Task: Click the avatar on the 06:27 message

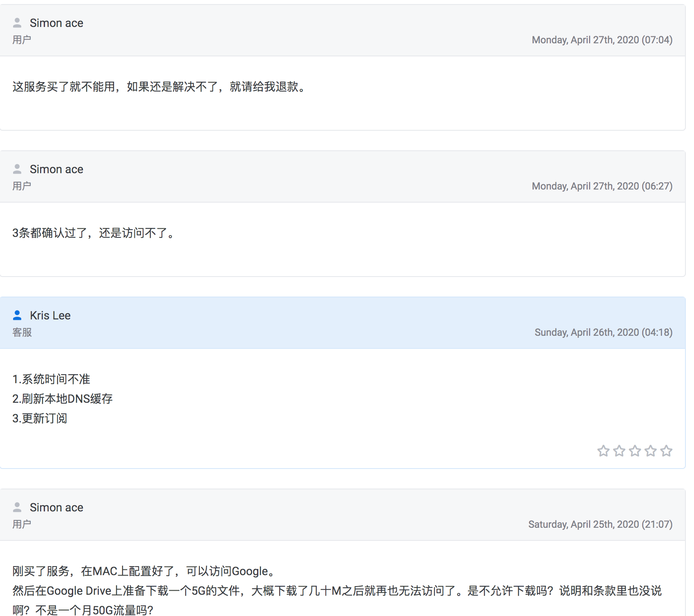Action: 17,169
